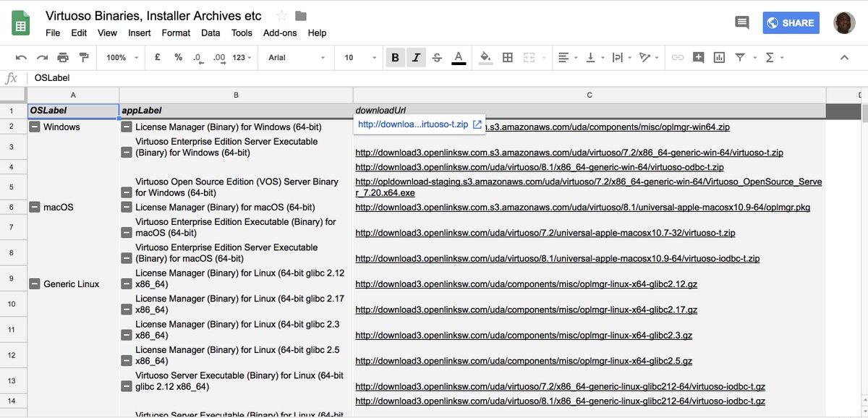This screenshot has width=868, height=418.
Task: Open the Data menu
Action: [210, 33]
